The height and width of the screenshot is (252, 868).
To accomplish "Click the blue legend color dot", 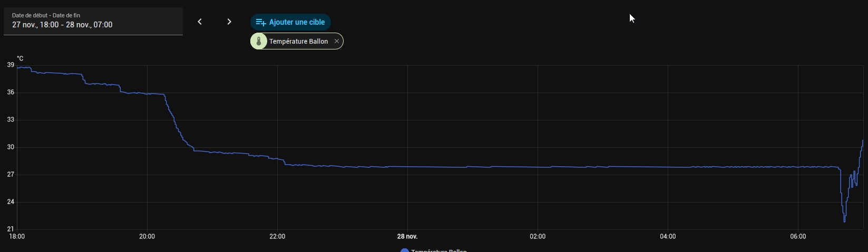I will (x=405, y=250).
